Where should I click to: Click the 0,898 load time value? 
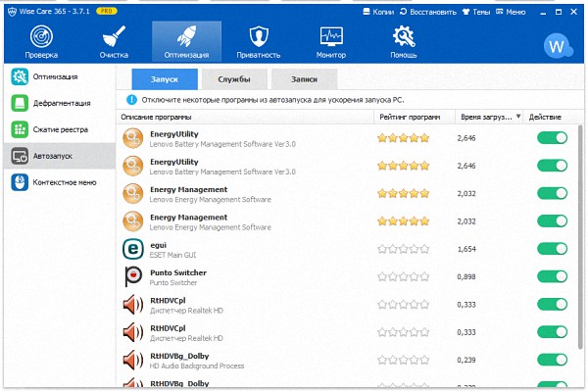pyautogui.click(x=466, y=276)
